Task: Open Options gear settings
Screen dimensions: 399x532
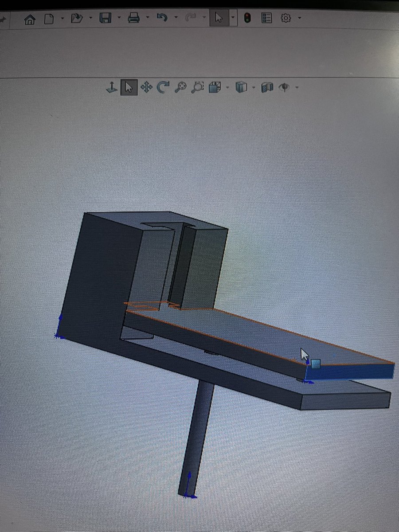Action: point(286,18)
